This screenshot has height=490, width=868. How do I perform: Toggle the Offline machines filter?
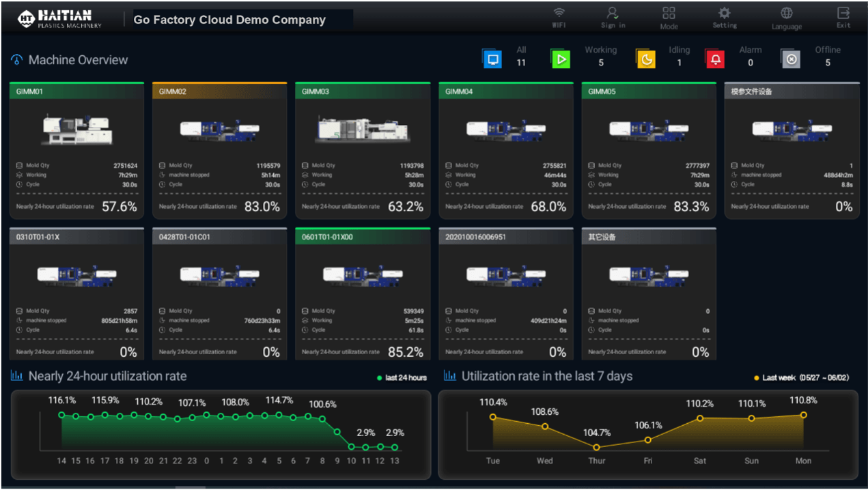[789, 59]
